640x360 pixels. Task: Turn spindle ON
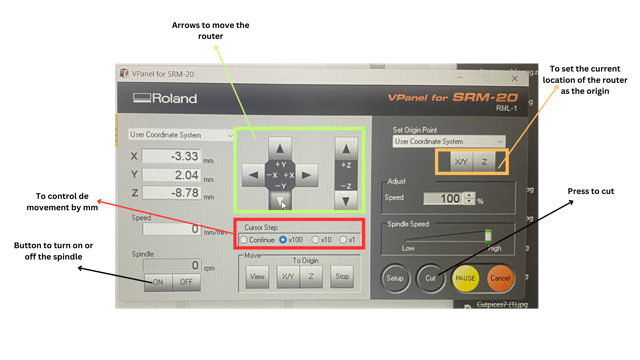pyautogui.click(x=158, y=282)
